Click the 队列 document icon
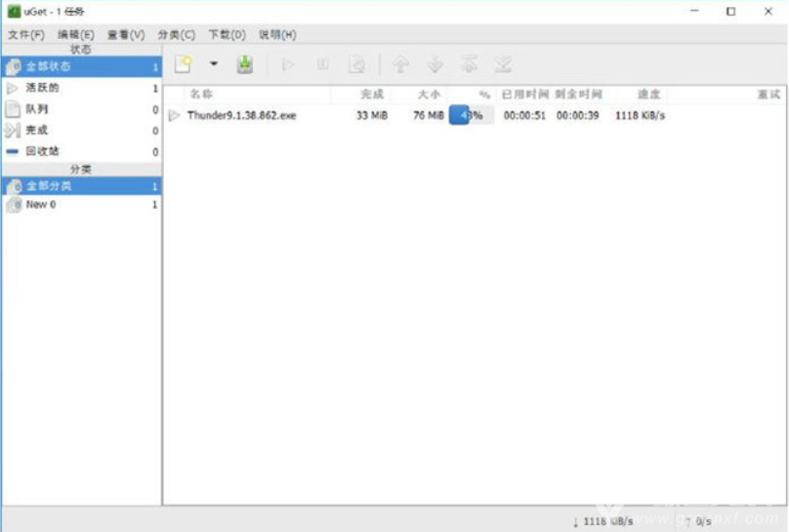 12,109
